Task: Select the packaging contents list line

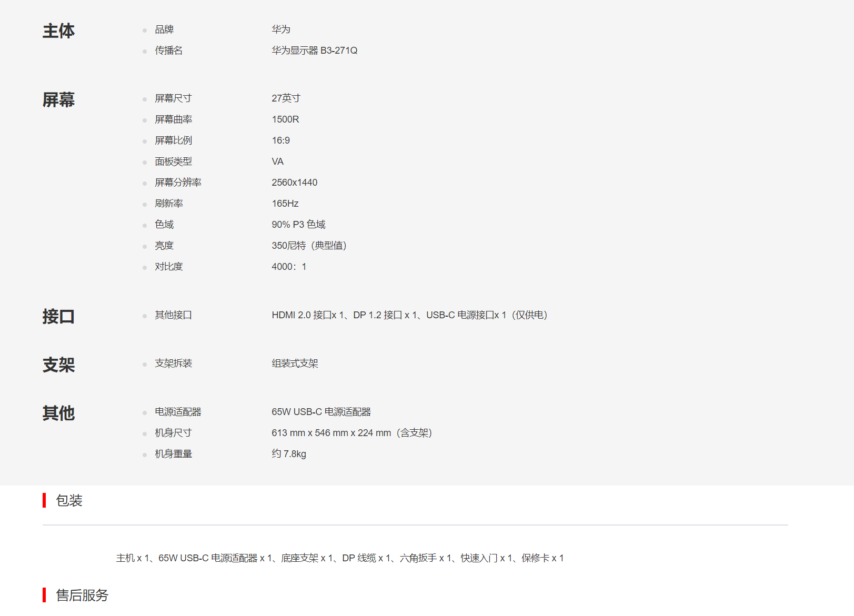Action: [340, 558]
